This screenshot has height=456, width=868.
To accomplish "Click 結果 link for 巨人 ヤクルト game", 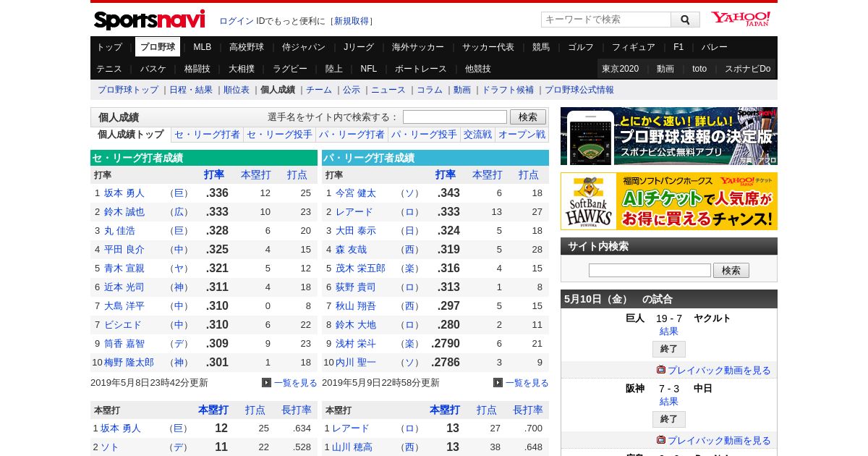I will (x=669, y=332).
